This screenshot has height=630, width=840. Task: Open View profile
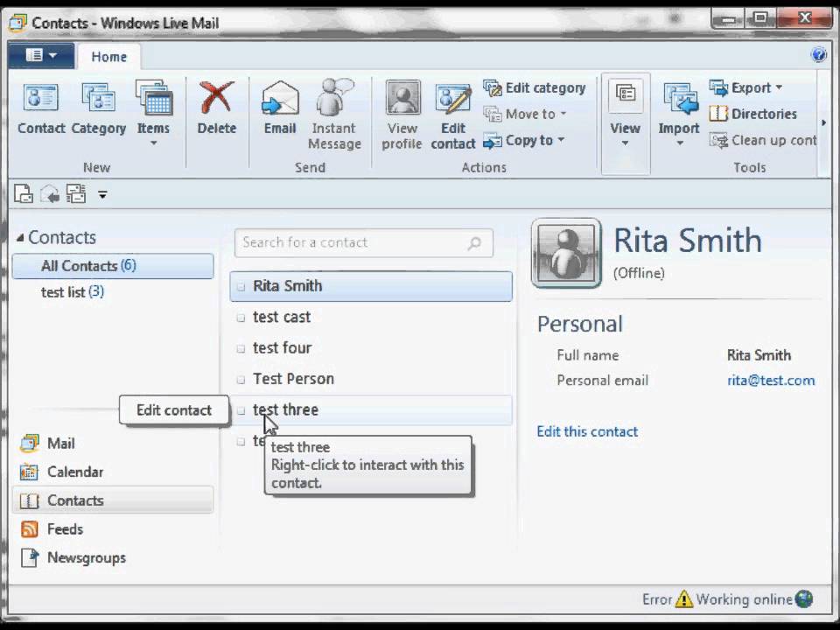pos(402,115)
